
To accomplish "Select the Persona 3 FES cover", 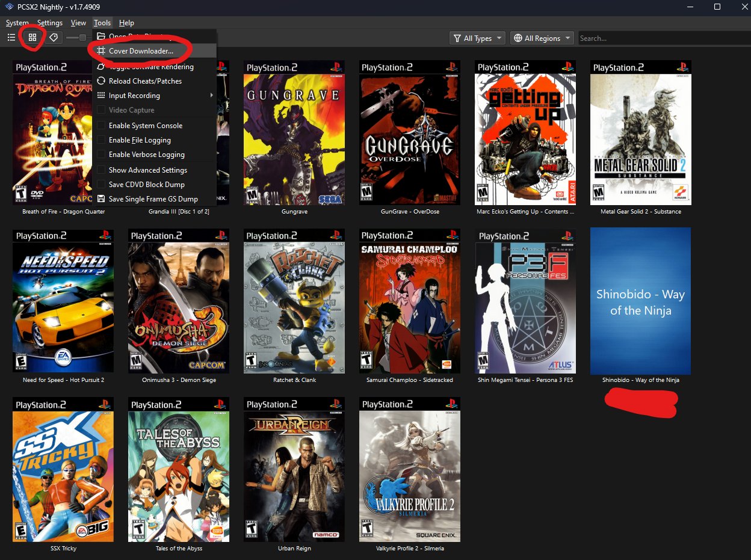I will 525,301.
